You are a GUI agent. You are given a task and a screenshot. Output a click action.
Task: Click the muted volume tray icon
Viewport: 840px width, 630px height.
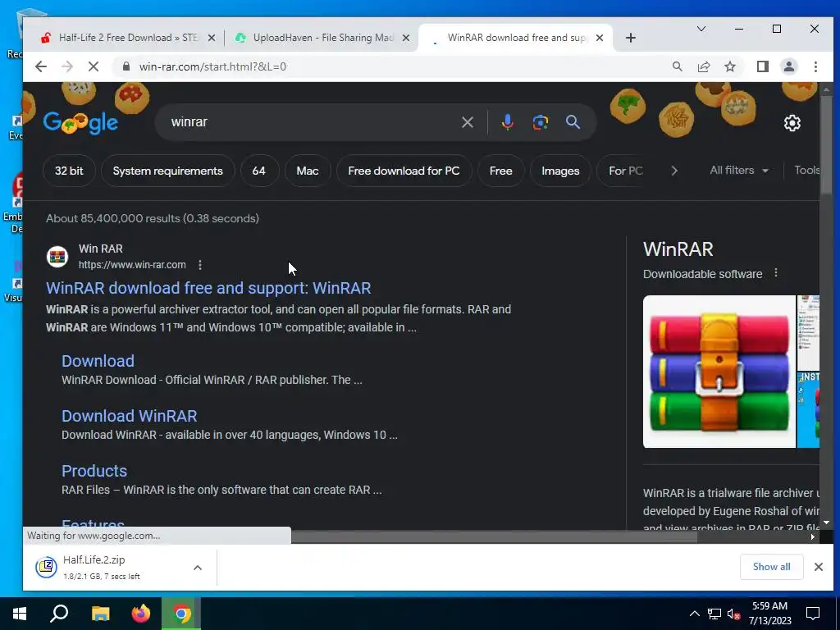tap(733, 614)
